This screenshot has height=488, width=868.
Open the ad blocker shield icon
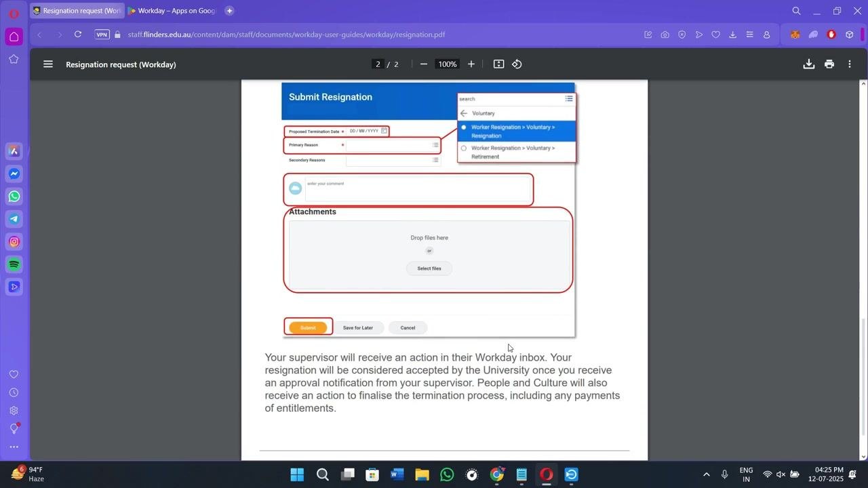tap(682, 35)
